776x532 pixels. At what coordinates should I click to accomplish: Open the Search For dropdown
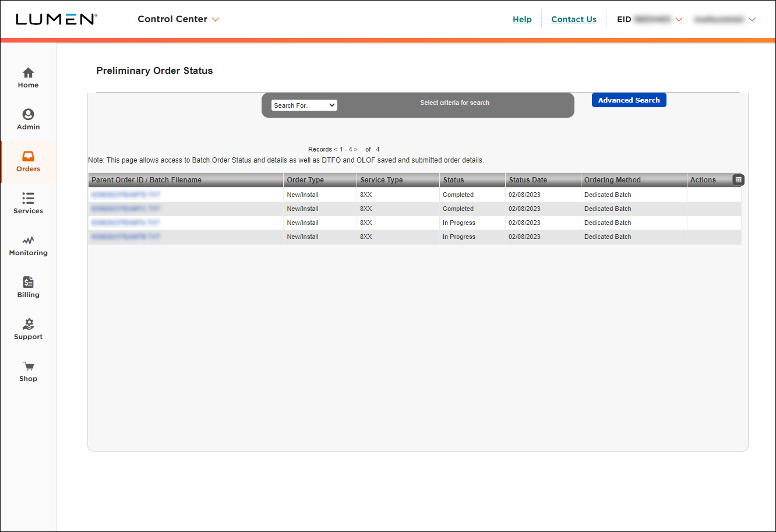(304, 105)
